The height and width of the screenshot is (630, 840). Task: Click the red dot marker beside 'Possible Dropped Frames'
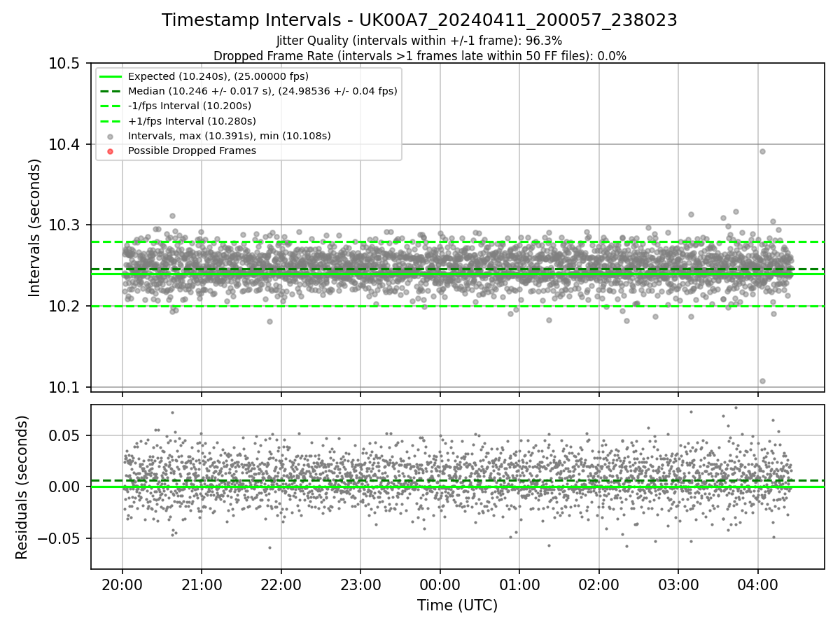111,150
